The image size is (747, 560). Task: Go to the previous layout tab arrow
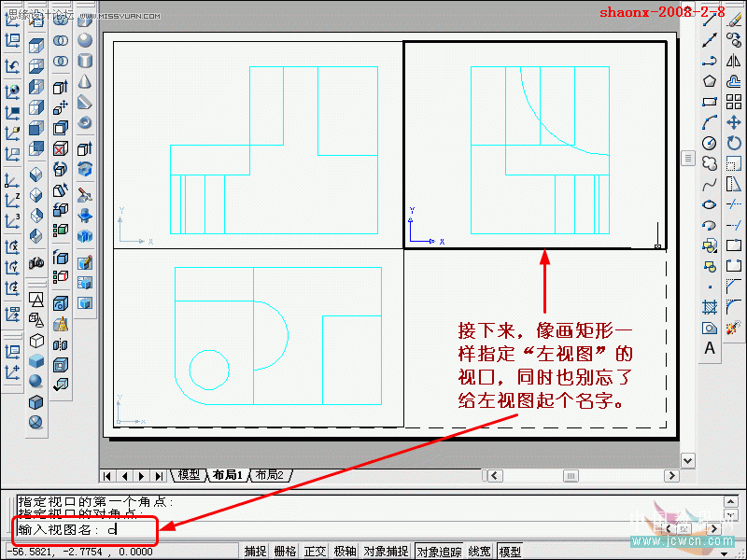click(x=124, y=476)
